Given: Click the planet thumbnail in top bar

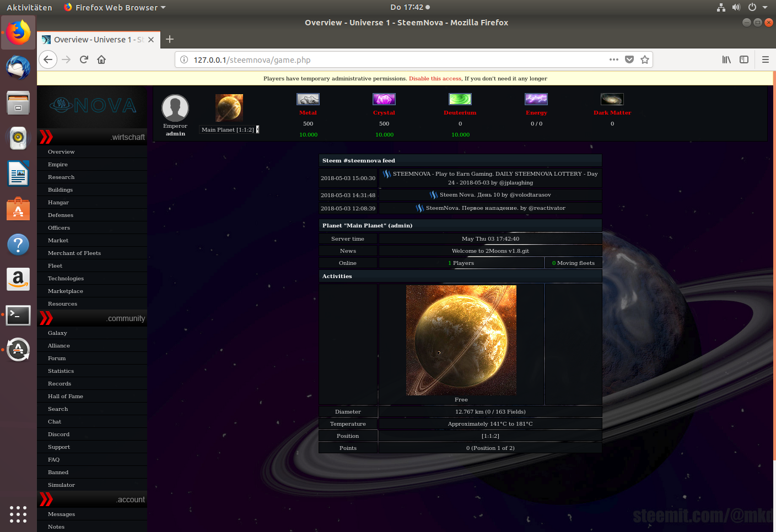Looking at the screenshot, I should [x=229, y=107].
